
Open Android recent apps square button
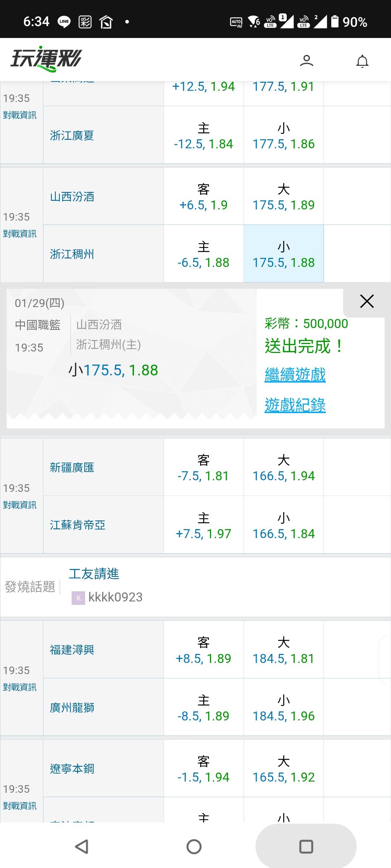click(x=306, y=846)
